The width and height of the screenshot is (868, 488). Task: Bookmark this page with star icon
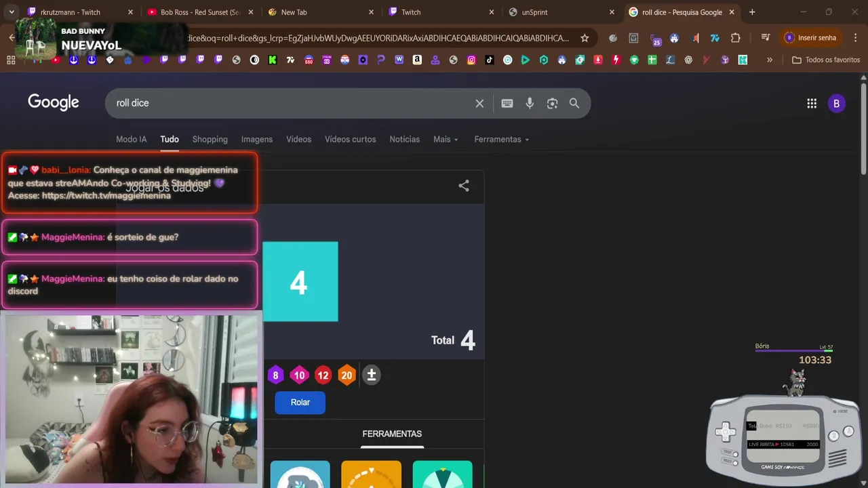[585, 38]
